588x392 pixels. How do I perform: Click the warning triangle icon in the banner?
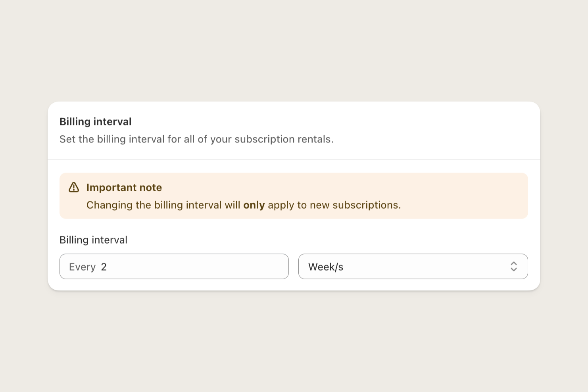coord(74,187)
